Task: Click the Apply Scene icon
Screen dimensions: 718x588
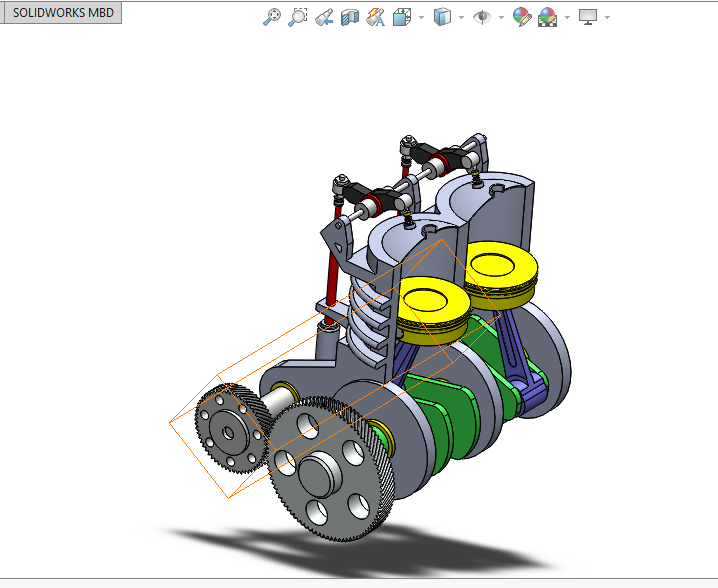Action: tap(547, 17)
